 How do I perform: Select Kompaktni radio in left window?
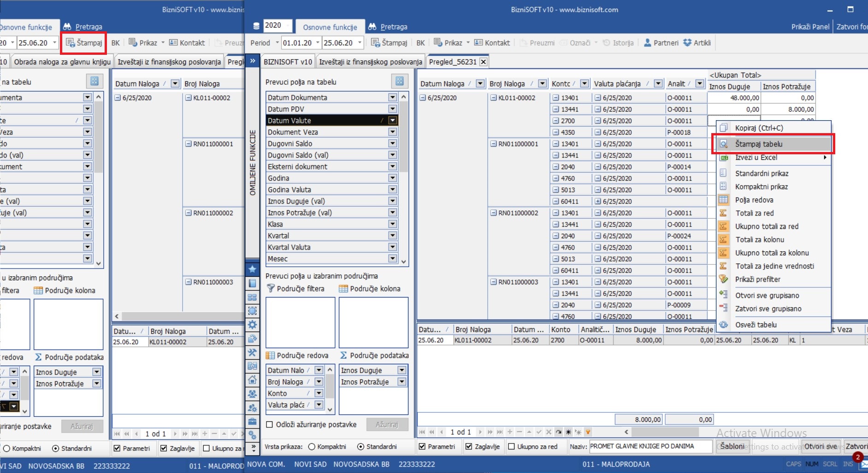[7, 448]
